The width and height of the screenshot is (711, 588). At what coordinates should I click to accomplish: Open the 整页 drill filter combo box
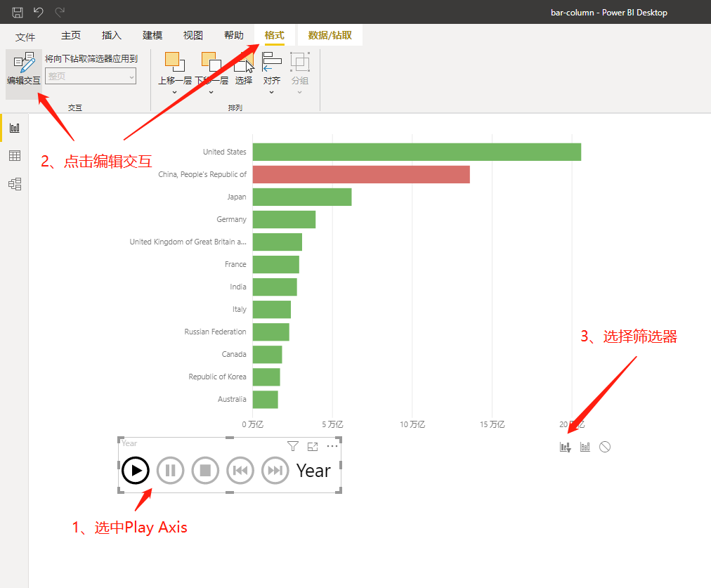point(91,76)
